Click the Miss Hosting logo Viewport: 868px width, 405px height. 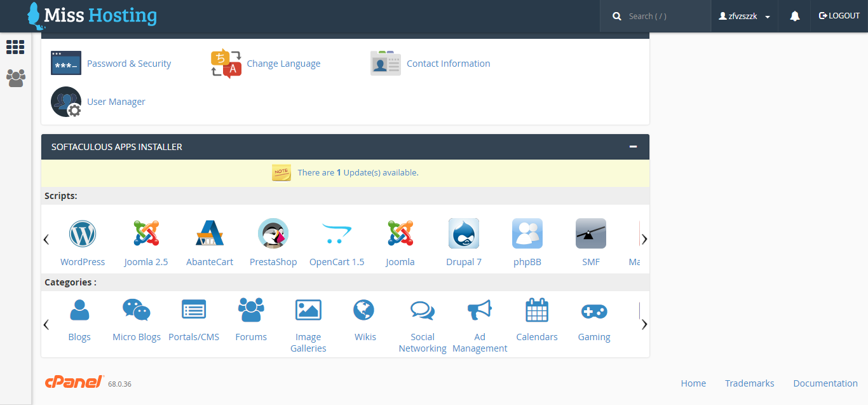click(92, 16)
